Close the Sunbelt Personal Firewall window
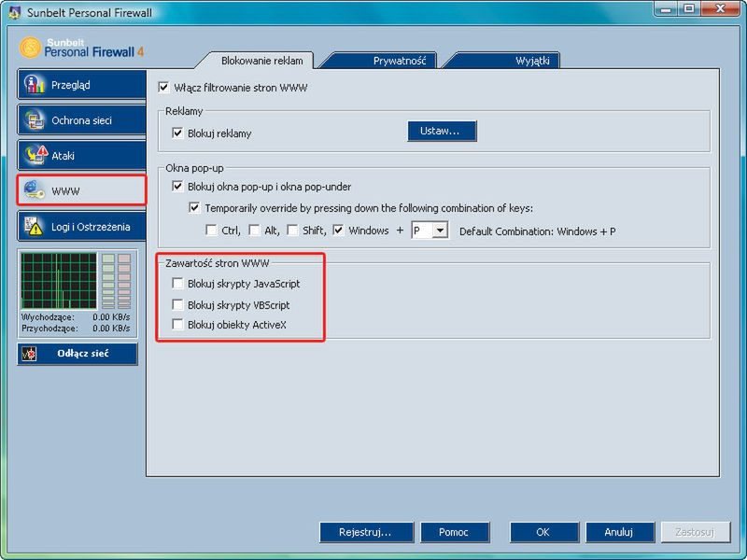747x560 pixels. click(720, 8)
